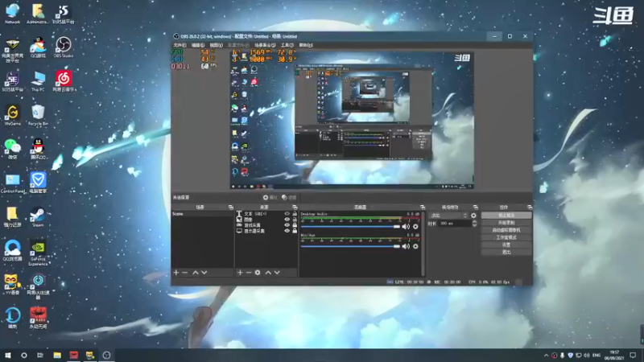644x362 pixels.
Task: Open Windows Start menu
Action: pyautogui.click(x=8, y=356)
